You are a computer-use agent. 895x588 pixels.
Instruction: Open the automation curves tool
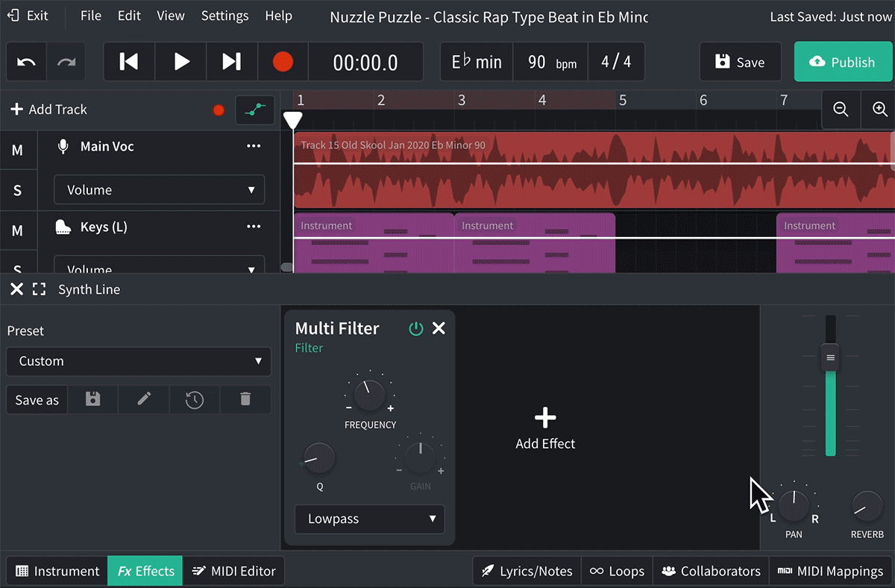pos(254,110)
